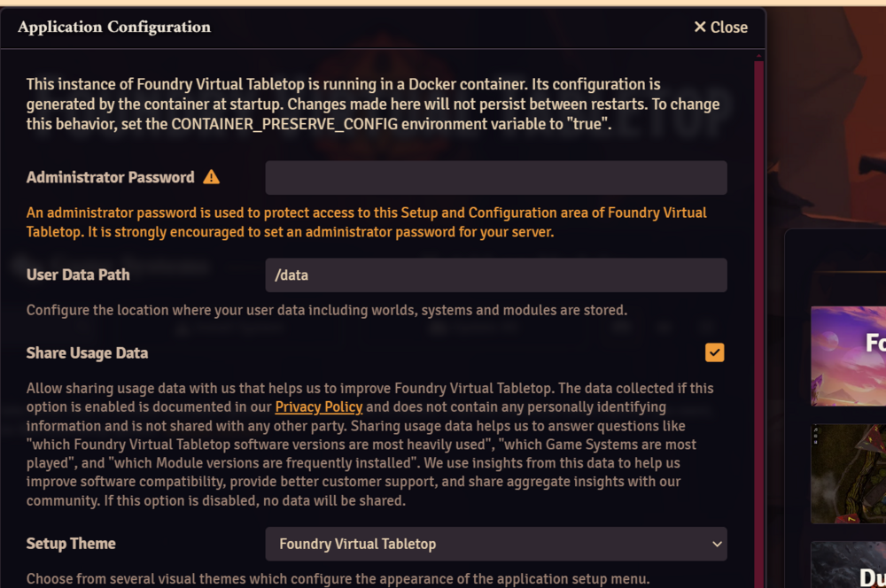
Task: Click the warning triangle next to Administrator Password
Action: (212, 177)
